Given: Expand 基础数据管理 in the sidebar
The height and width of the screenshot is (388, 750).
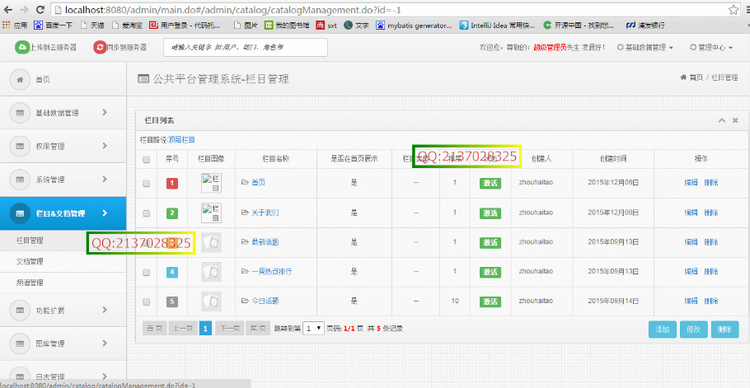Looking at the screenshot, I should click(63, 113).
